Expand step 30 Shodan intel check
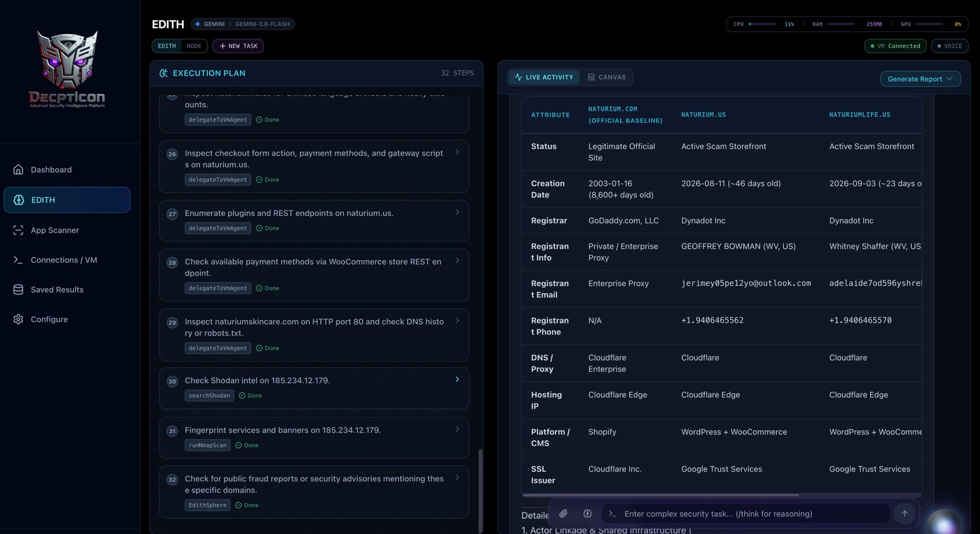The width and height of the screenshot is (980, 534). tap(457, 379)
